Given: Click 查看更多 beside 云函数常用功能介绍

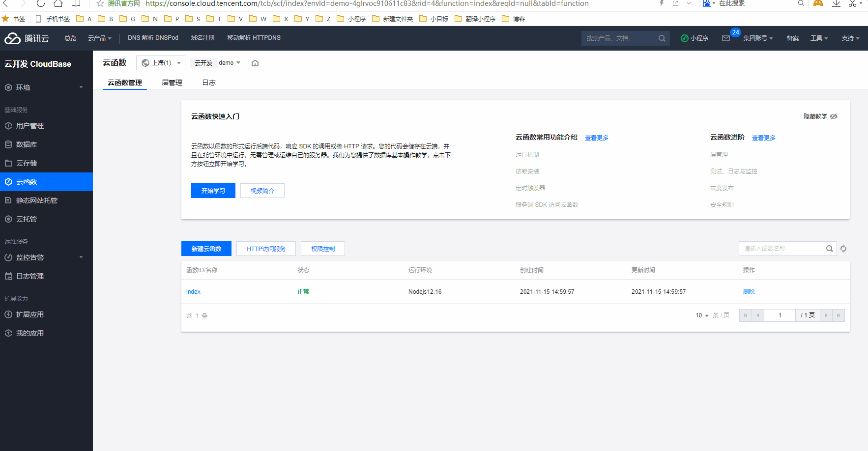Looking at the screenshot, I should pos(597,138).
